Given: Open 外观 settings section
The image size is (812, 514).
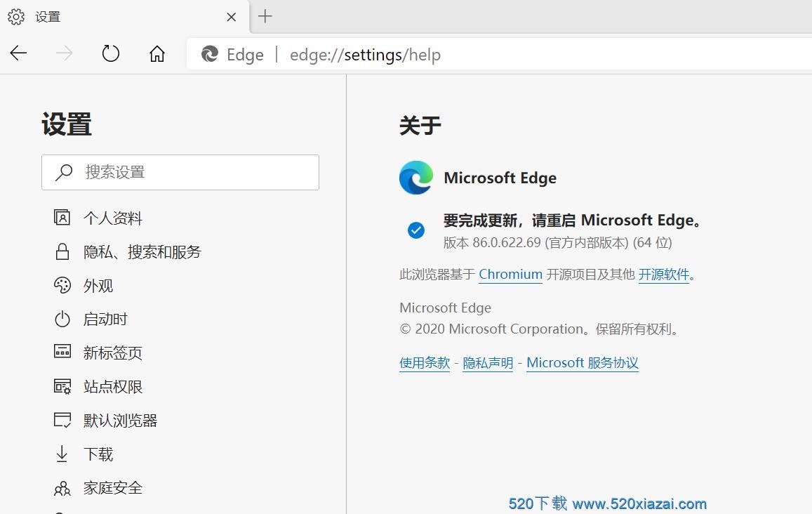Looking at the screenshot, I should pyautogui.click(x=98, y=286).
